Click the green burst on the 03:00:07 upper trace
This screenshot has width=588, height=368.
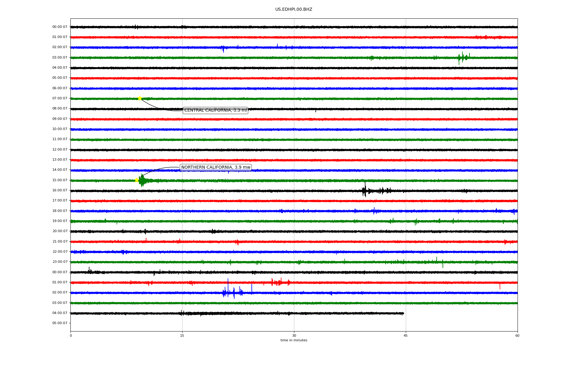pos(463,57)
